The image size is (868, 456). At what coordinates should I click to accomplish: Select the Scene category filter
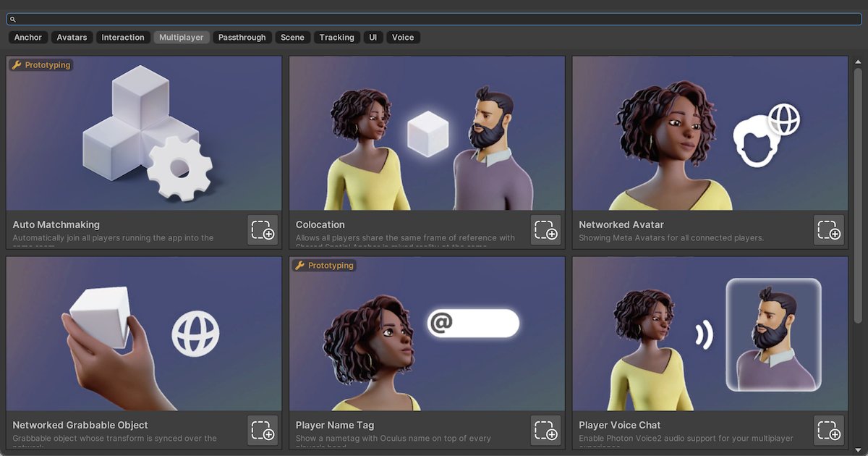click(x=292, y=37)
